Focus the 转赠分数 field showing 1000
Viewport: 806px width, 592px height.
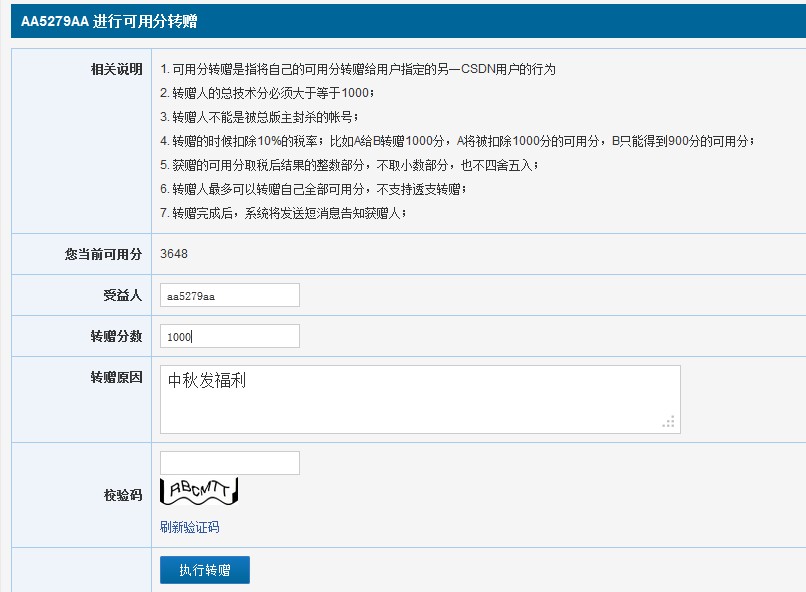pos(230,336)
